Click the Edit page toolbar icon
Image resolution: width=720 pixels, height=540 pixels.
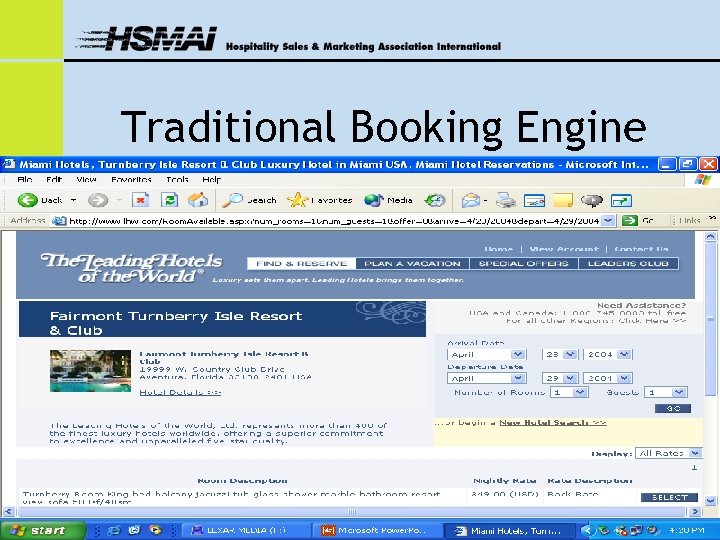pos(534,201)
